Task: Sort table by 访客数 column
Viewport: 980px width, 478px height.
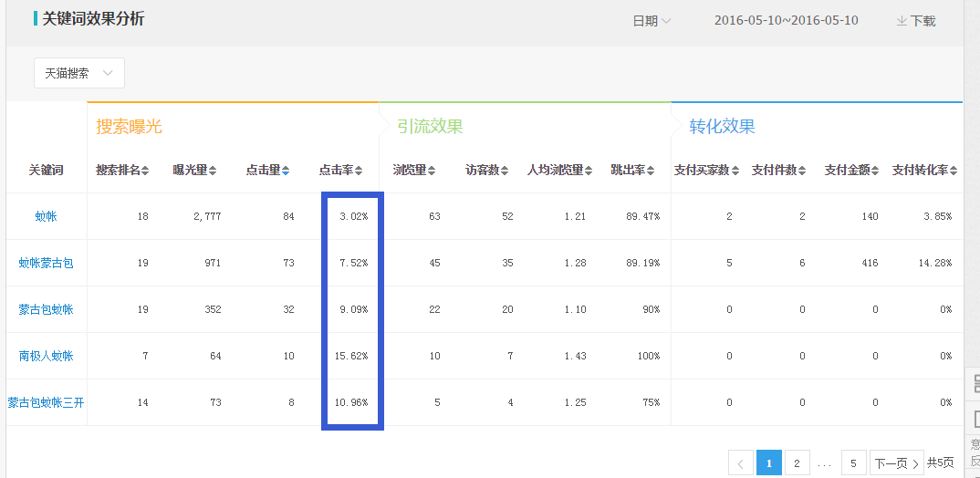Action: click(487, 170)
